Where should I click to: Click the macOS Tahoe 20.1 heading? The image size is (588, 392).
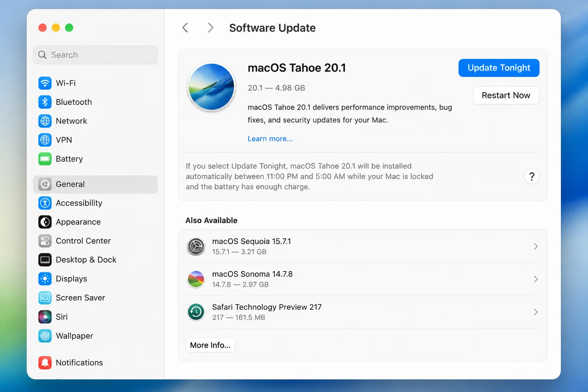pos(297,68)
